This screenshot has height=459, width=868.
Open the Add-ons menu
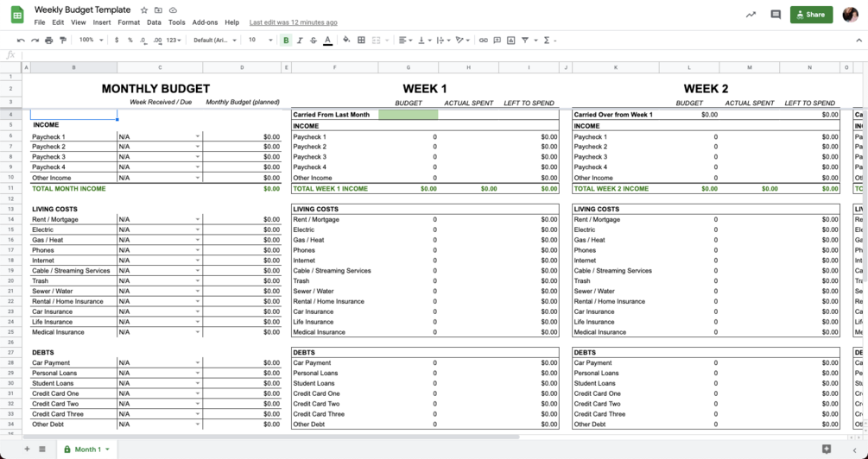pos(205,22)
